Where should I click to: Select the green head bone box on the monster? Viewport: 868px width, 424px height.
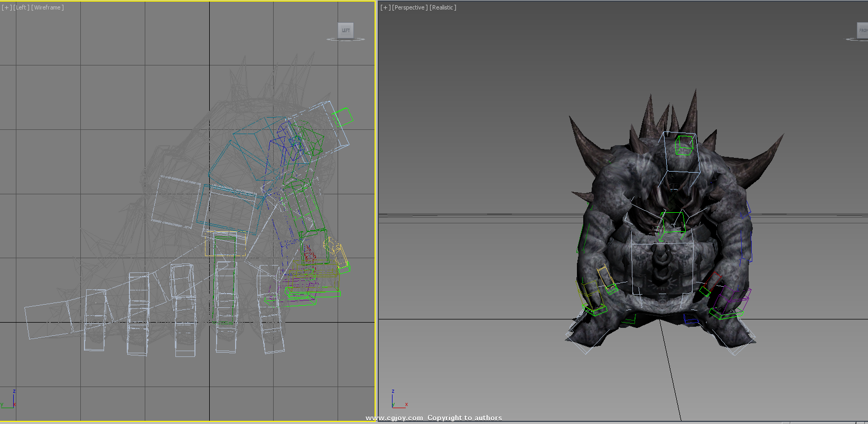pos(684,145)
